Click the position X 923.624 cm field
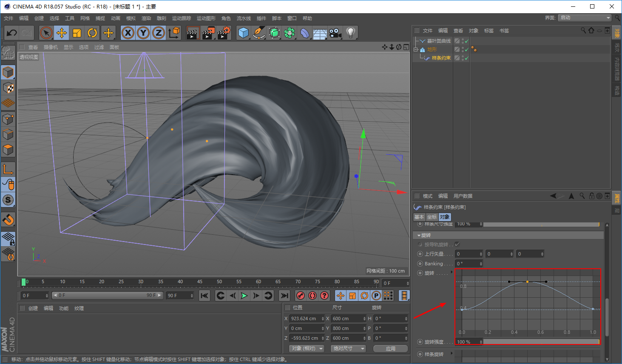The width and height of the screenshot is (622, 364). pos(307,318)
